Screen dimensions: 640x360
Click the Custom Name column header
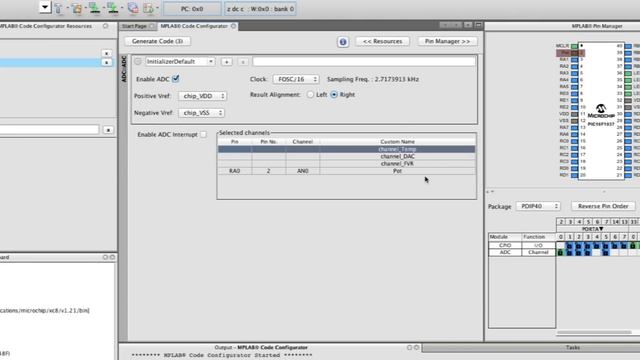[x=398, y=142]
